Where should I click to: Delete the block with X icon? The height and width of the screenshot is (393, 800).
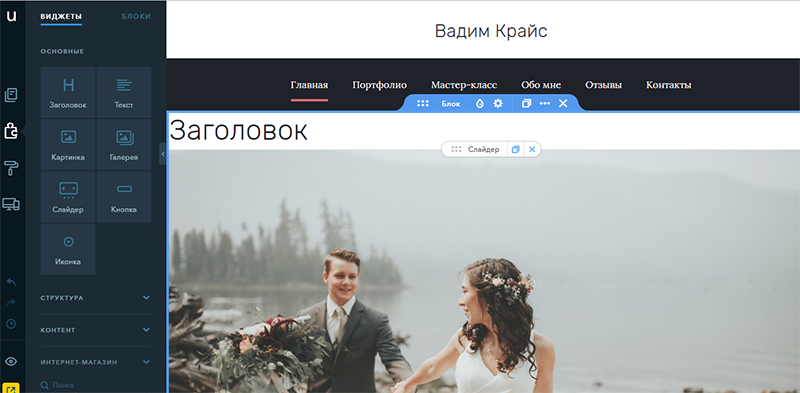click(x=563, y=104)
